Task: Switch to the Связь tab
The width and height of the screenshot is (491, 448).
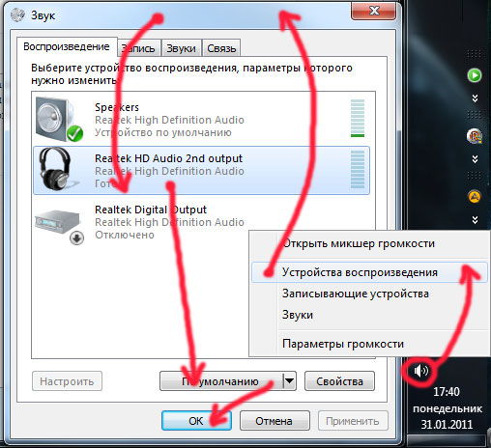Action: click(221, 48)
